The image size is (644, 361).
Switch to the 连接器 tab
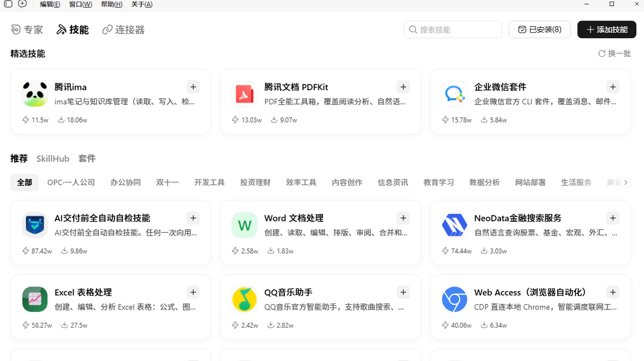tap(123, 30)
